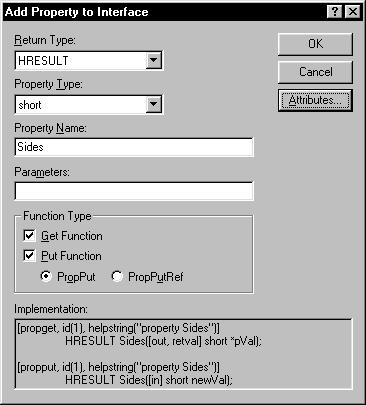Choose the PropPutRef radio option
This screenshot has height=405, width=366.
coord(117,276)
